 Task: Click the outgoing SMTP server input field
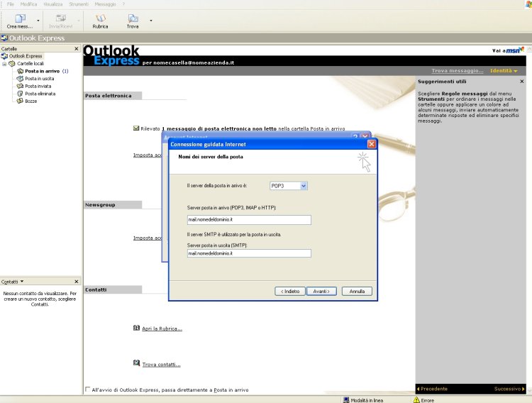click(x=249, y=253)
